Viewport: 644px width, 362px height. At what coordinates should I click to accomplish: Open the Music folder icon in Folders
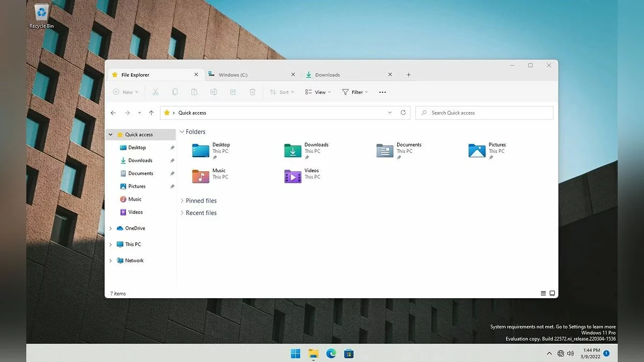[201, 176]
